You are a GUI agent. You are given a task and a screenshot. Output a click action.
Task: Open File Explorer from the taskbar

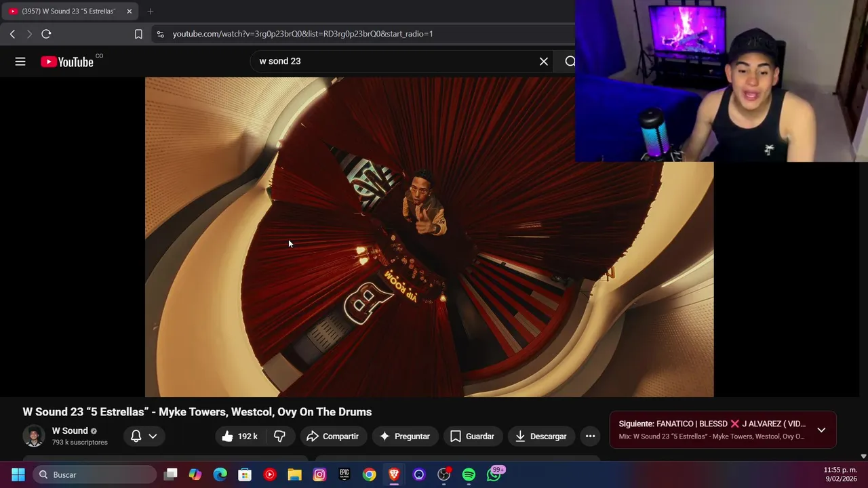click(294, 474)
